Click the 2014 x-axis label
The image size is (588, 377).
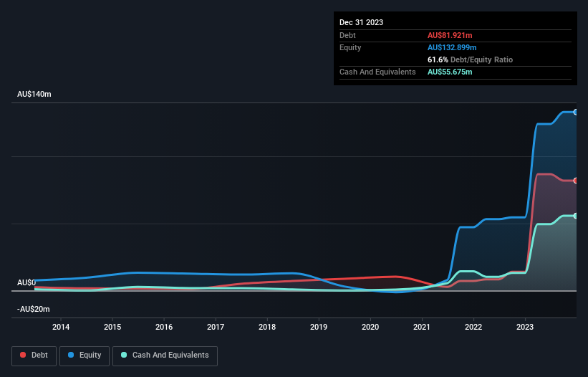(61, 327)
